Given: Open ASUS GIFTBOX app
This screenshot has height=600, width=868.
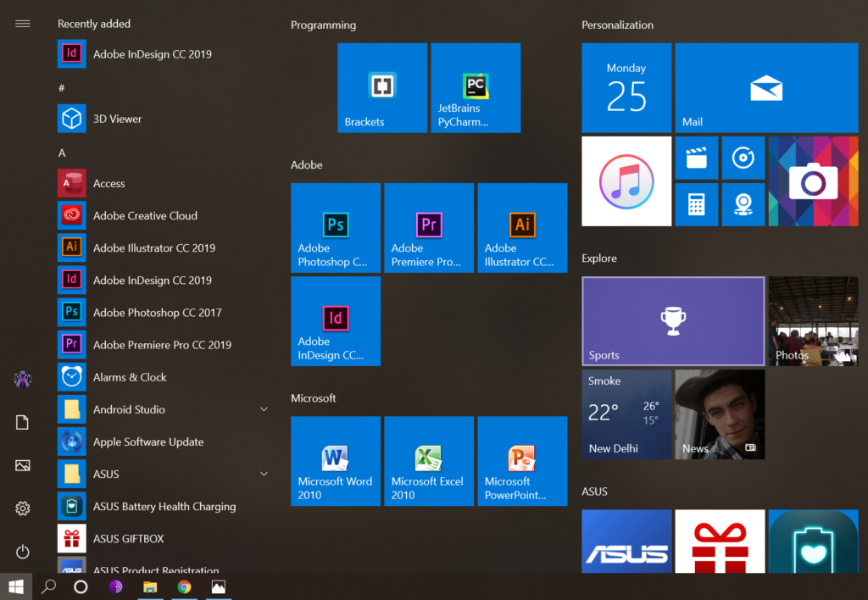Looking at the screenshot, I should 164,539.
